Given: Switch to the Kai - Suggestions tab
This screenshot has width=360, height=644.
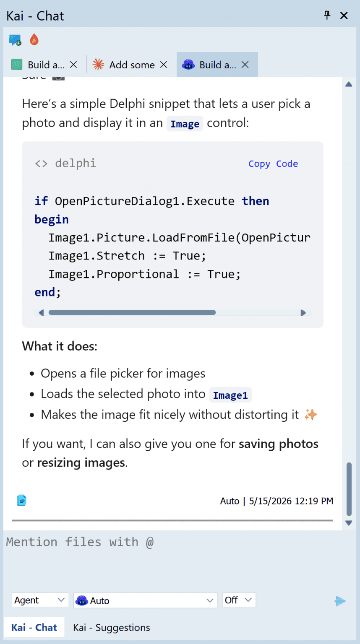Looking at the screenshot, I should coord(112,628).
